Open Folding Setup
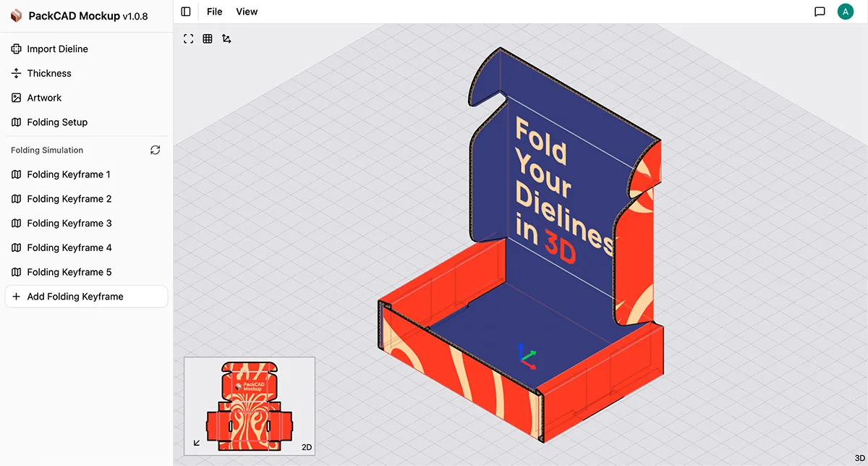The height and width of the screenshot is (466, 868). point(57,122)
